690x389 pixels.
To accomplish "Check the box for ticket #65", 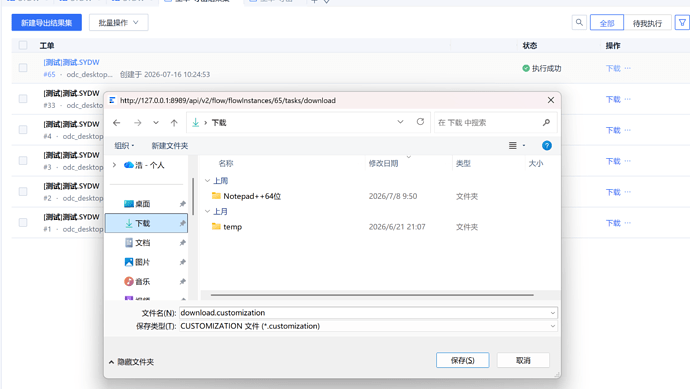I will [23, 68].
